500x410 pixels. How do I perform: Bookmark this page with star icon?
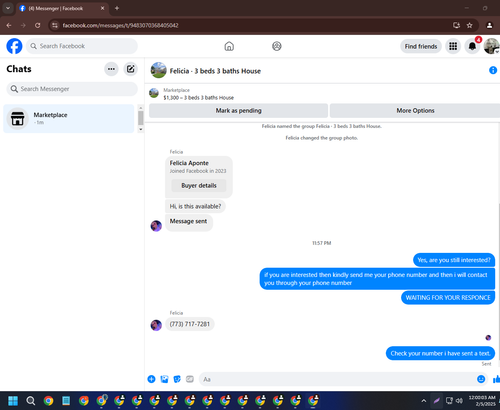469,25
